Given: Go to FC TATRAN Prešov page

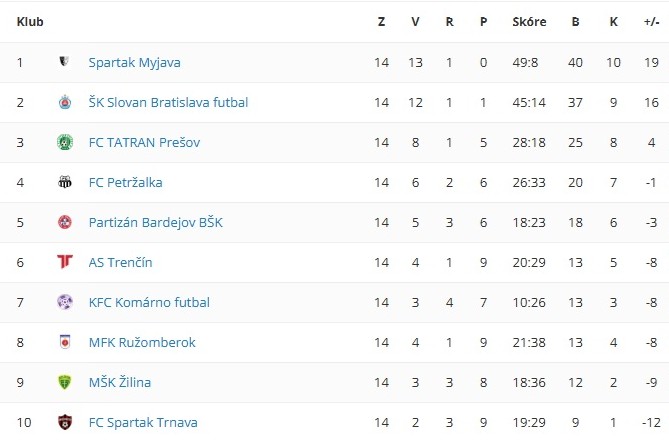Looking at the screenshot, I should (144, 142).
